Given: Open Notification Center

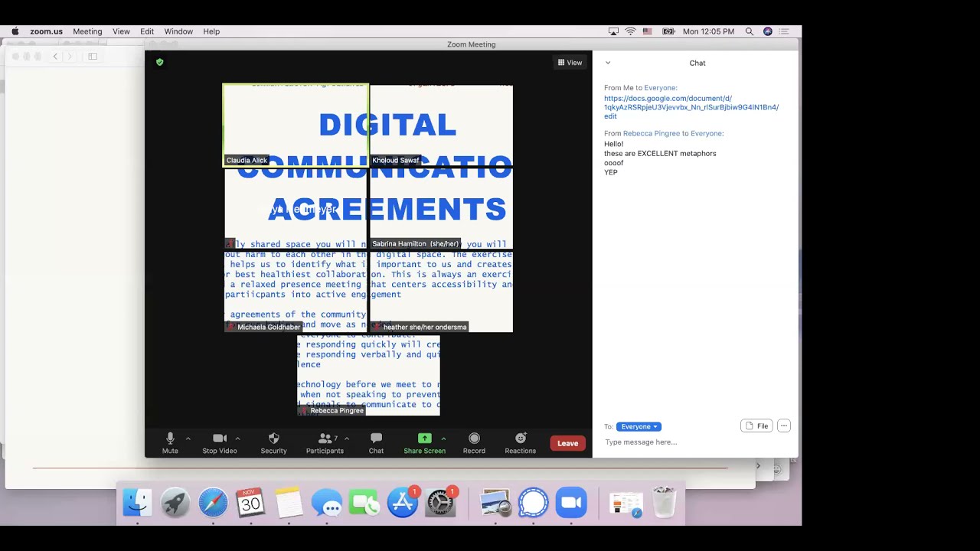Looking at the screenshot, I should [784, 31].
